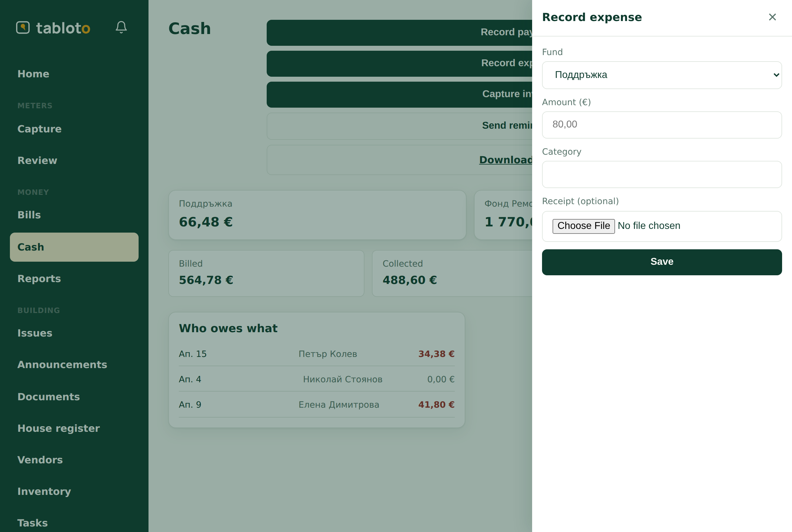
Task: Click the Who owes what heading
Action: click(x=228, y=328)
